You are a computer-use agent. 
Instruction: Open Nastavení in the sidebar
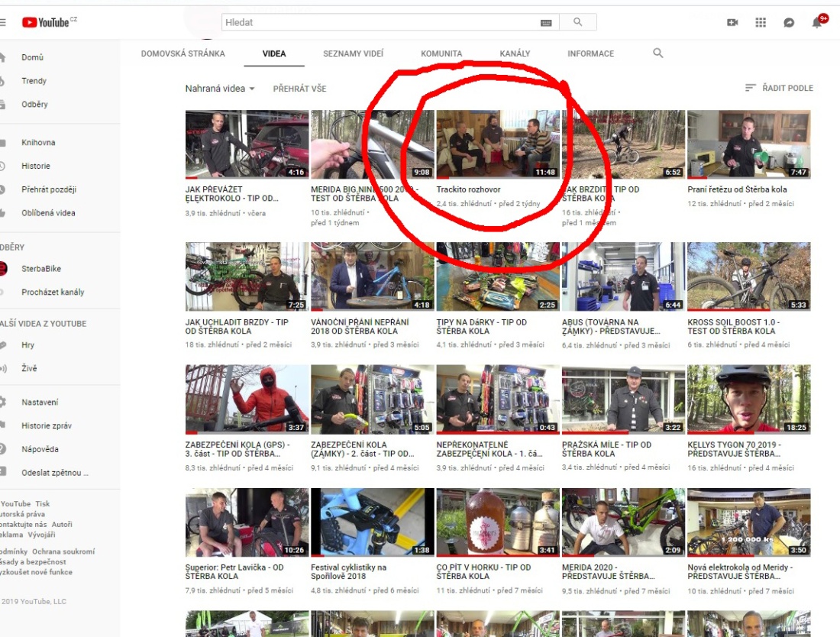(x=40, y=403)
